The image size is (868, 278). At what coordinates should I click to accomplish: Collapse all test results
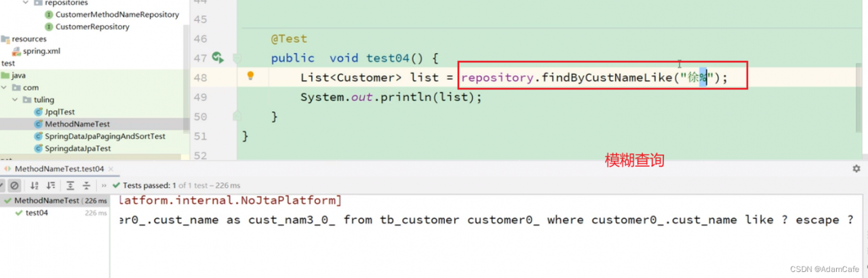(86, 185)
